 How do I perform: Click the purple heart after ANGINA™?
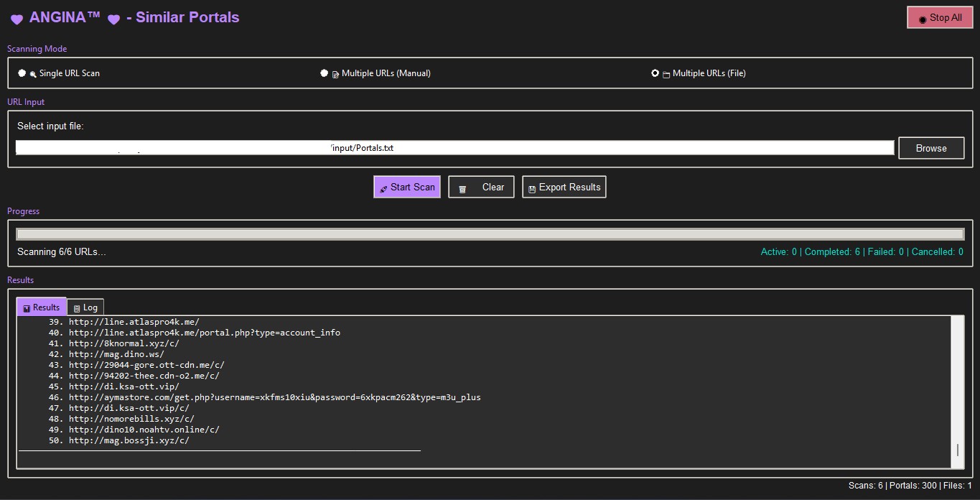click(113, 19)
